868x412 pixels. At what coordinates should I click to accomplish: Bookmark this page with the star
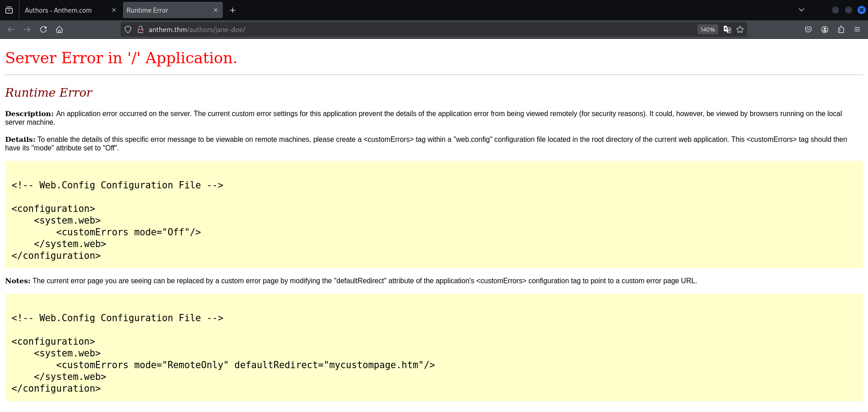[x=740, y=29]
